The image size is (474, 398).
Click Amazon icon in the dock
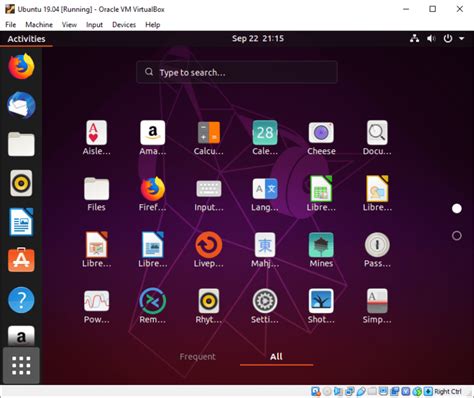[21, 336]
